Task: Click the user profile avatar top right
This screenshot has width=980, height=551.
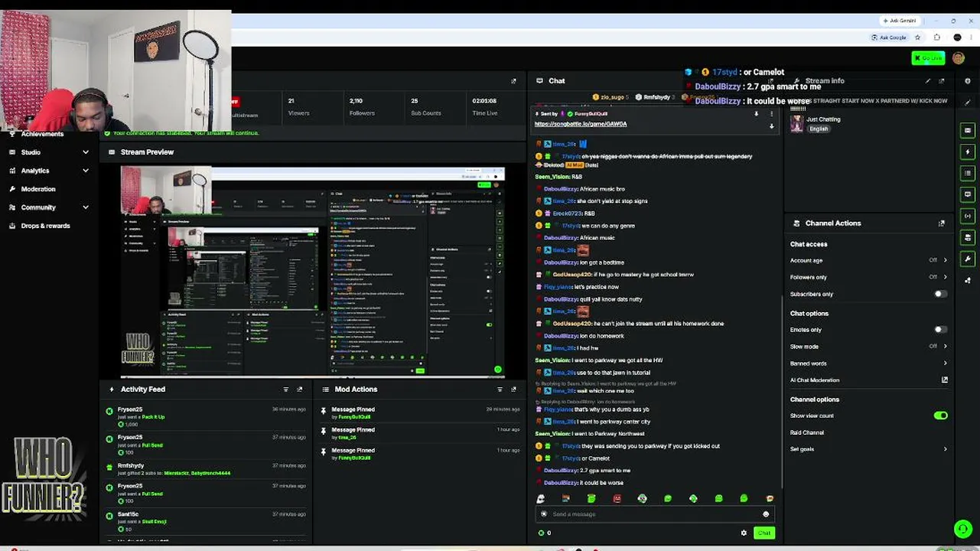Action: coord(959,58)
